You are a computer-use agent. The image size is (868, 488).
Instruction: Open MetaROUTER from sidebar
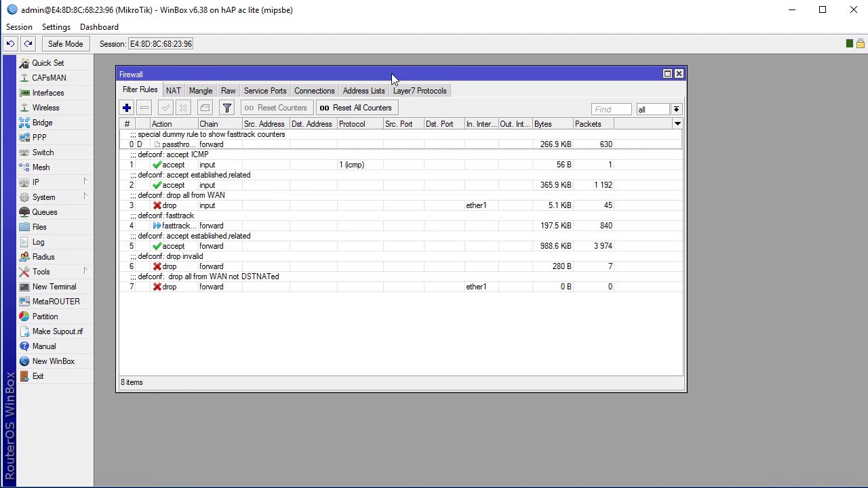pos(55,302)
